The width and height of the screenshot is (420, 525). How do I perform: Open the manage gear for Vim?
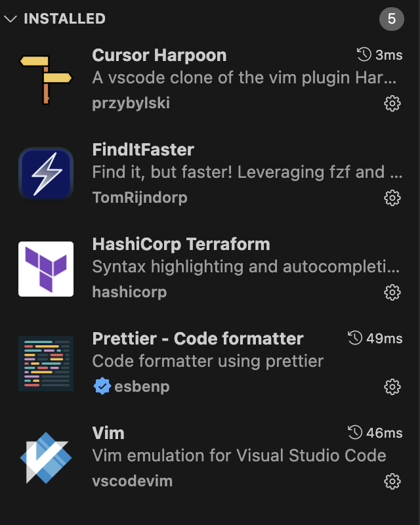click(x=392, y=481)
